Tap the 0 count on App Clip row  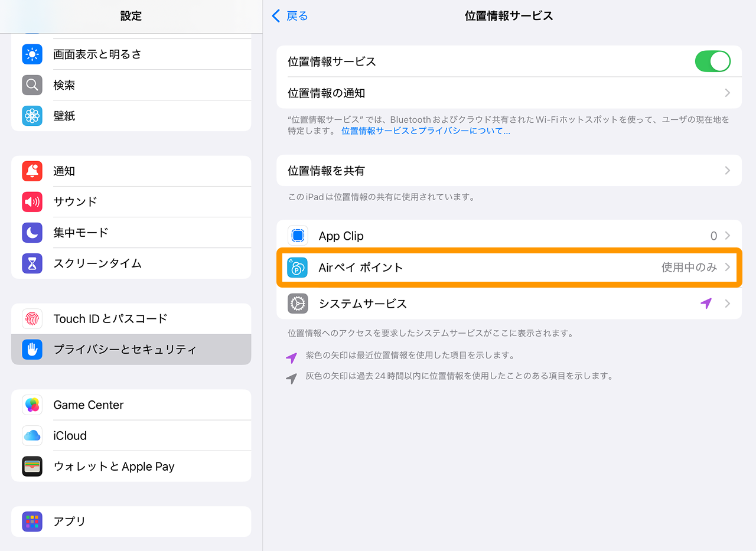713,236
